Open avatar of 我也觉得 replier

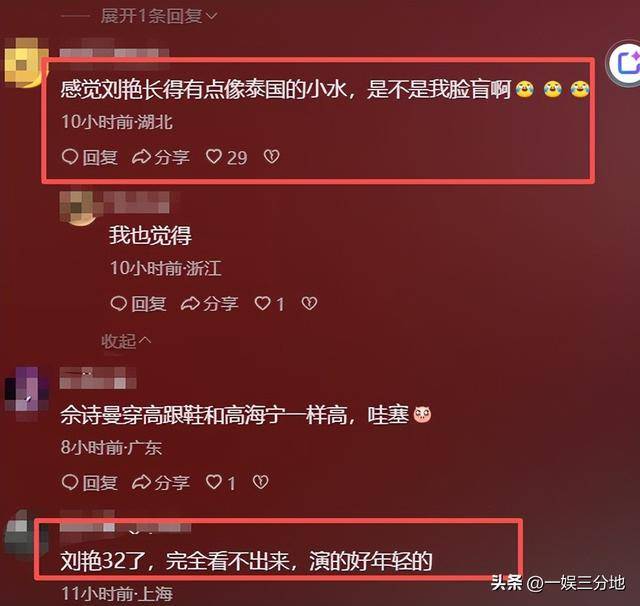tap(78, 209)
